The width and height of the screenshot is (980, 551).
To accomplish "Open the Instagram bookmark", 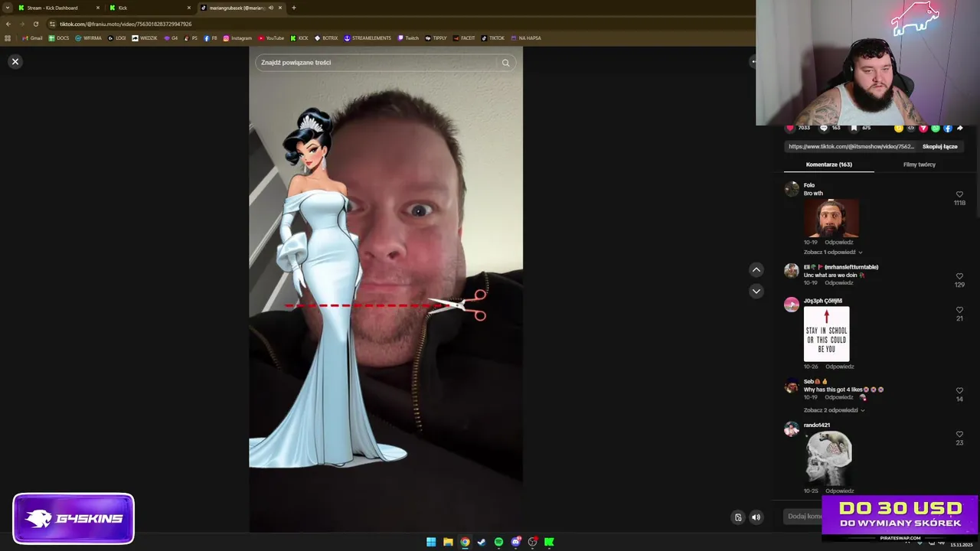I will click(237, 38).
